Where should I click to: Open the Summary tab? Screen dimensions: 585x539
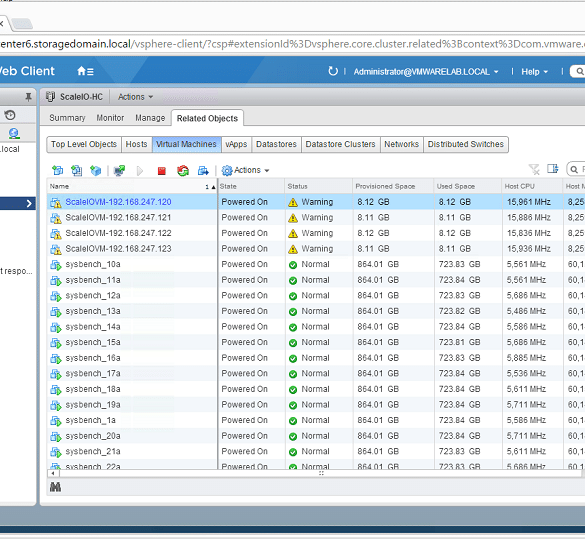click(x=67, y=118)
